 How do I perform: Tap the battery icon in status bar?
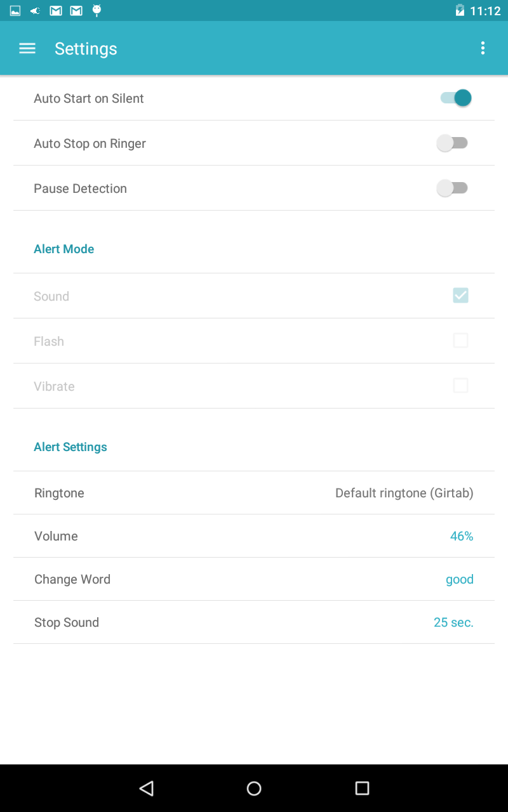click(460, 10)
